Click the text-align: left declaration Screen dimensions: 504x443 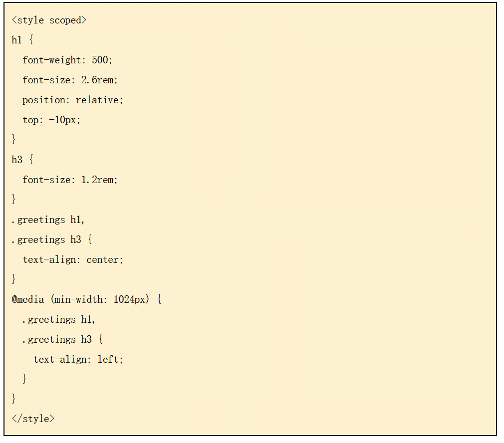(78, 360)
